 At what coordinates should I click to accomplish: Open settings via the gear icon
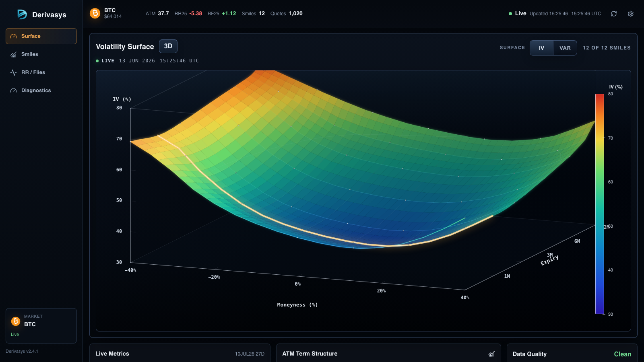pos(631,14)
